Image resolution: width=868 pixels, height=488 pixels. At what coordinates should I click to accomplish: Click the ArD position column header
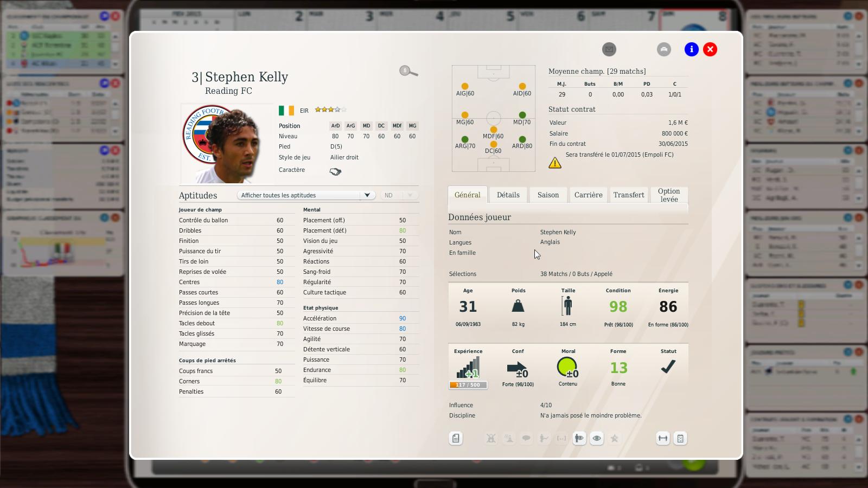[x=335, y=126]
